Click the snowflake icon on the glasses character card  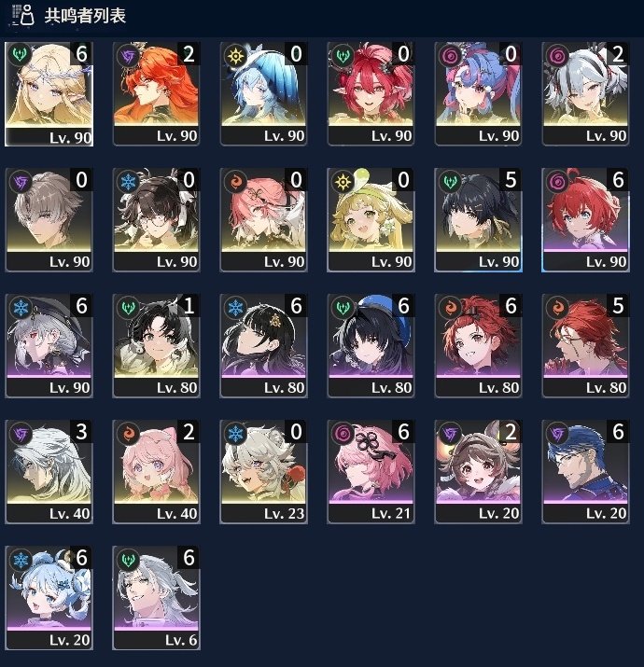pyautogui.click(x=128, y=182)
